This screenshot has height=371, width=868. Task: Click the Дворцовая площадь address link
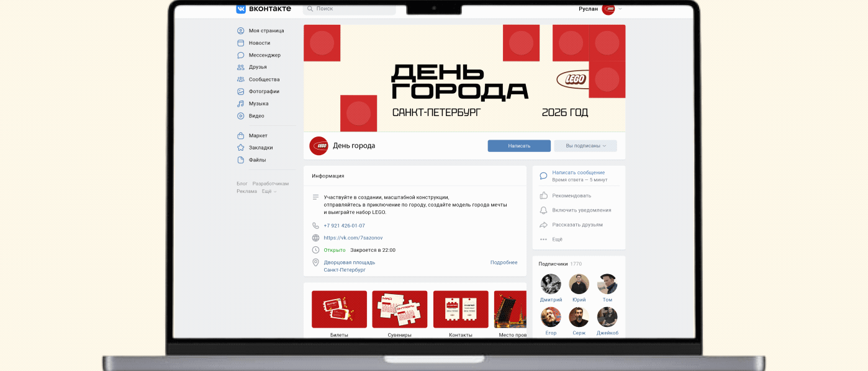click(349, 262)
